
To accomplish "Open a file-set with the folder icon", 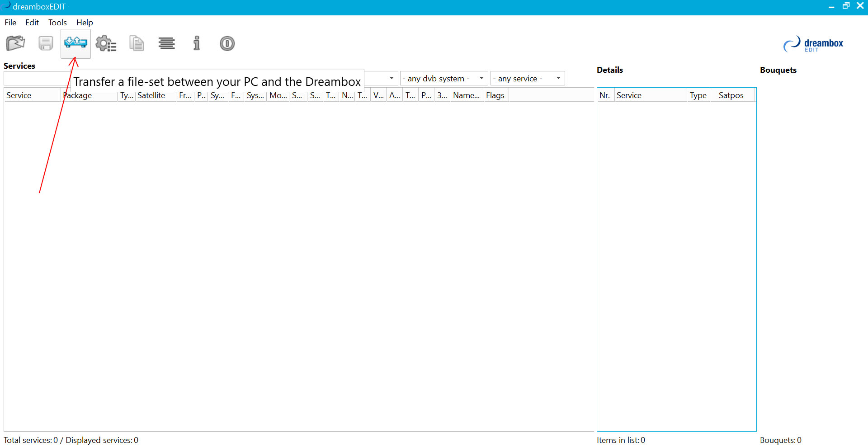I will point(15,43).
